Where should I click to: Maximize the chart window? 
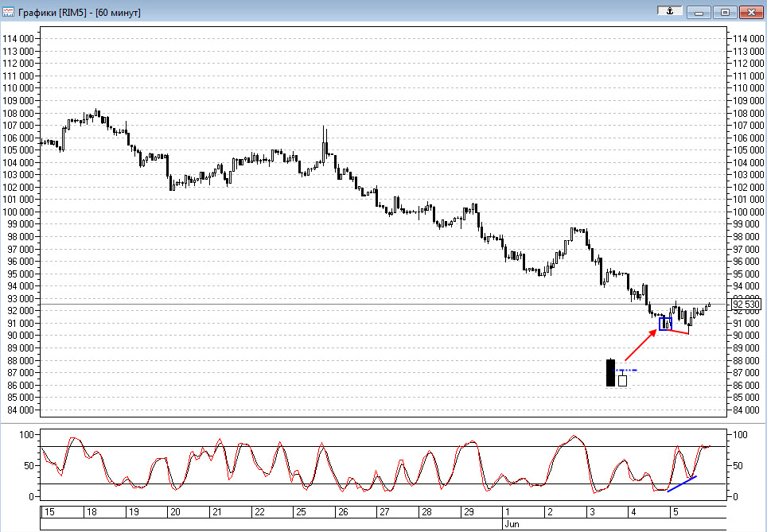(x=725, y=12)
